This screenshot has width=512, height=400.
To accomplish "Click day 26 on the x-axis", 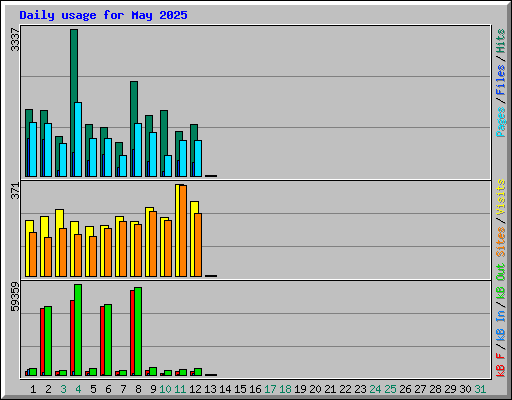I will 405,389.
